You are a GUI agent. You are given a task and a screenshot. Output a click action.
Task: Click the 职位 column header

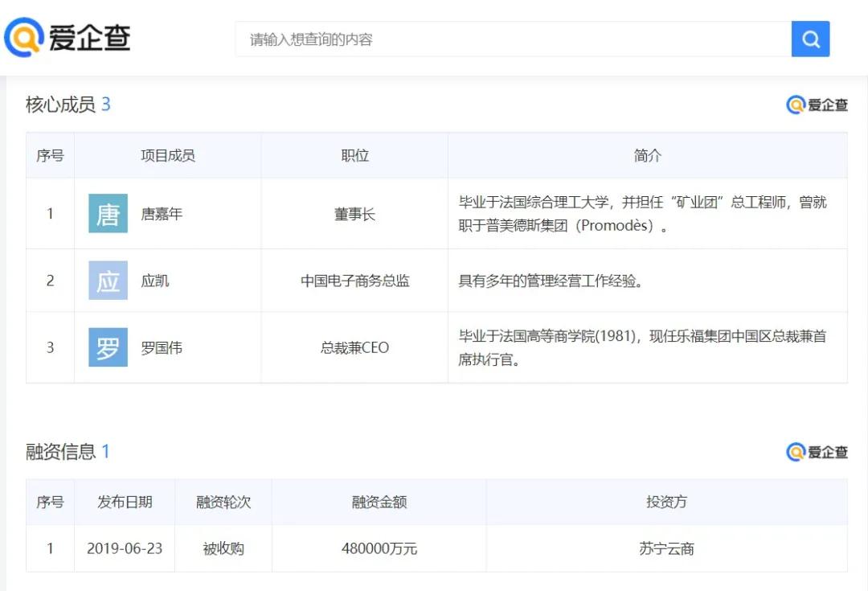(x=354, y=155)
